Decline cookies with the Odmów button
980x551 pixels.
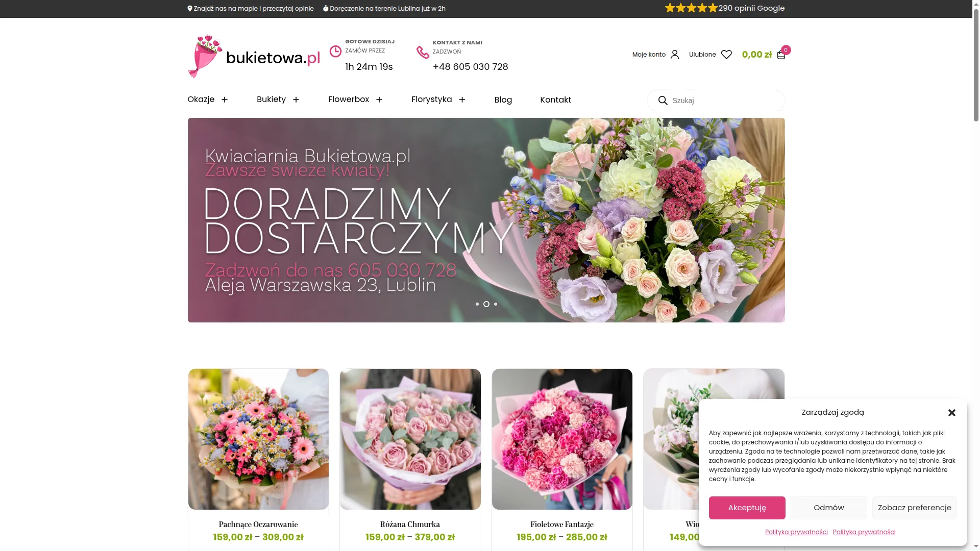click(x=829, y=508)
